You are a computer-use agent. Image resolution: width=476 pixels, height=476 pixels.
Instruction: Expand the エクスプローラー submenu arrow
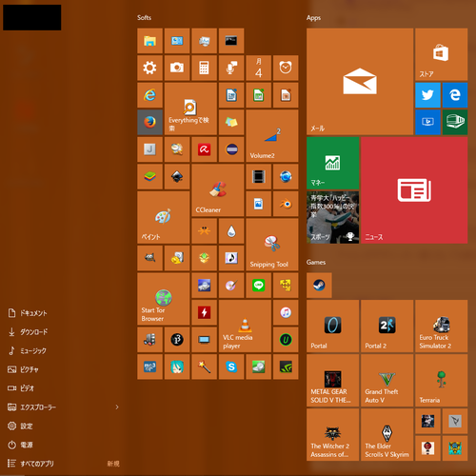click(117, 407)
